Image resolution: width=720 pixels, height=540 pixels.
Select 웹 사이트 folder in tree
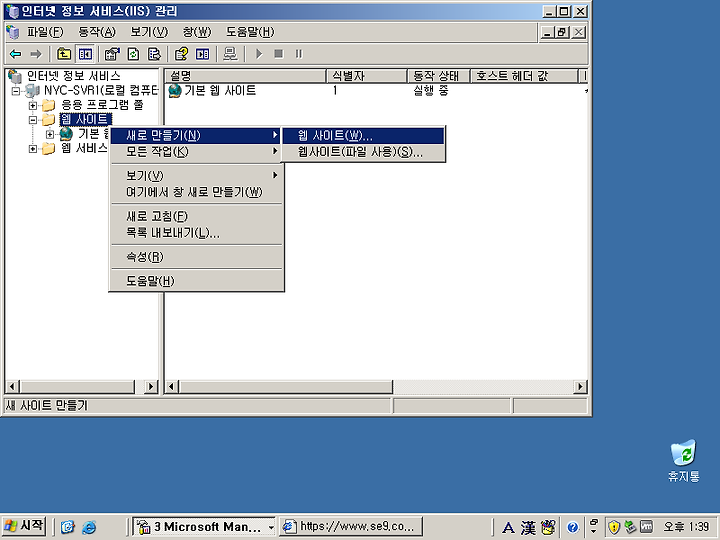(x=85, y=119)
